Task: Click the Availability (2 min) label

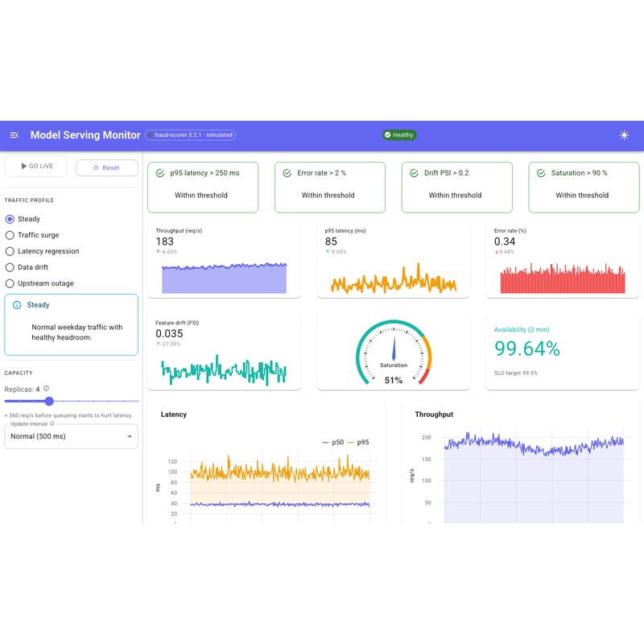Action: pyautogui.click(x=522, y=329)
